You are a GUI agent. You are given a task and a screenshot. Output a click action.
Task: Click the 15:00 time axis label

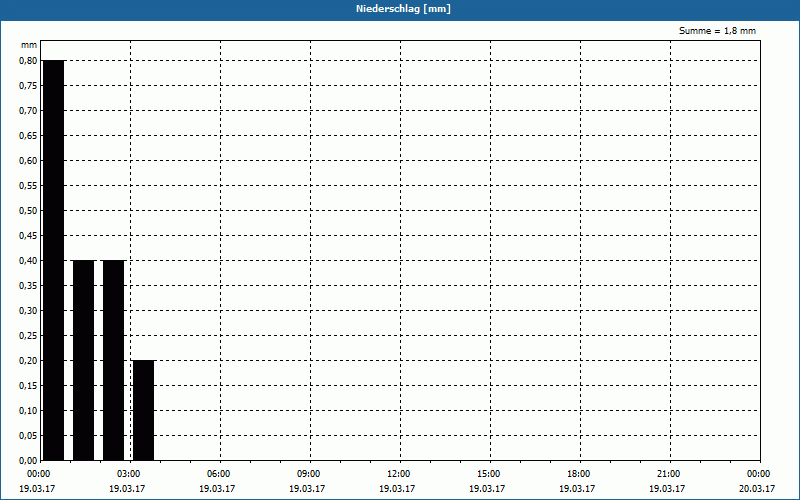click(x=488, y=474)
